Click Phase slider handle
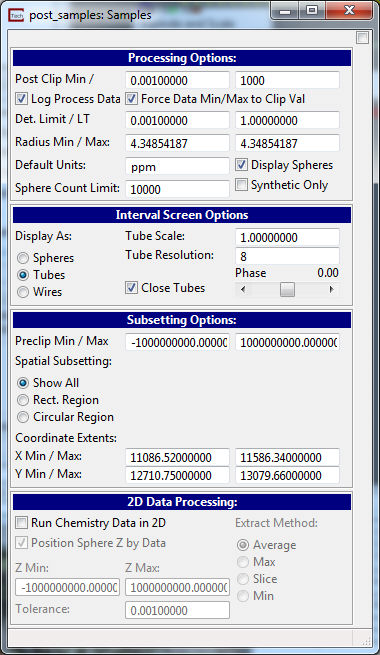380x655 pixels. pyautogui.click(x=287, y=289)
